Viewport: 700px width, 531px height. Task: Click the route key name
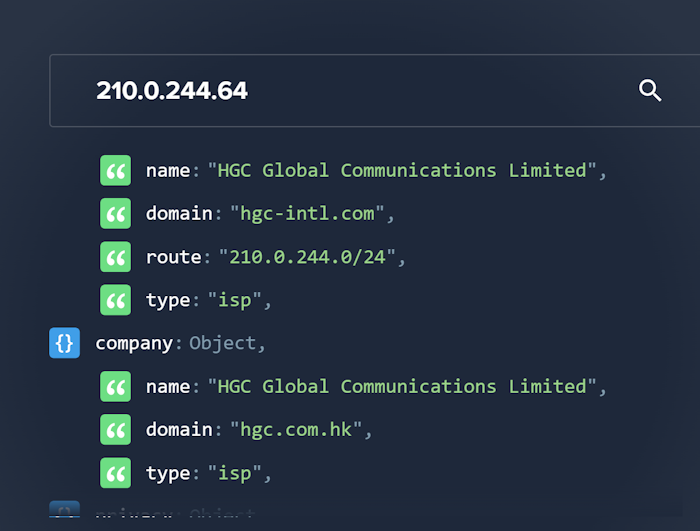coord(173,257)
